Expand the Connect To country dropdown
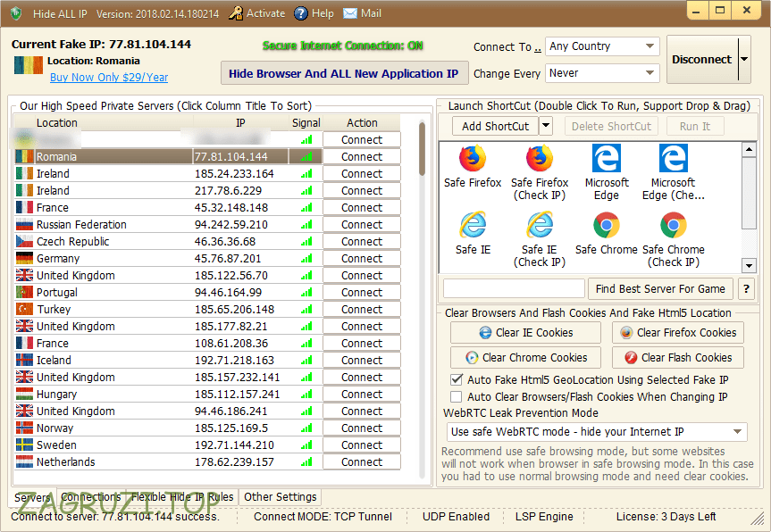Image resolution: width=771 pixels, height=532 pixels. click(x=601, y=46)
